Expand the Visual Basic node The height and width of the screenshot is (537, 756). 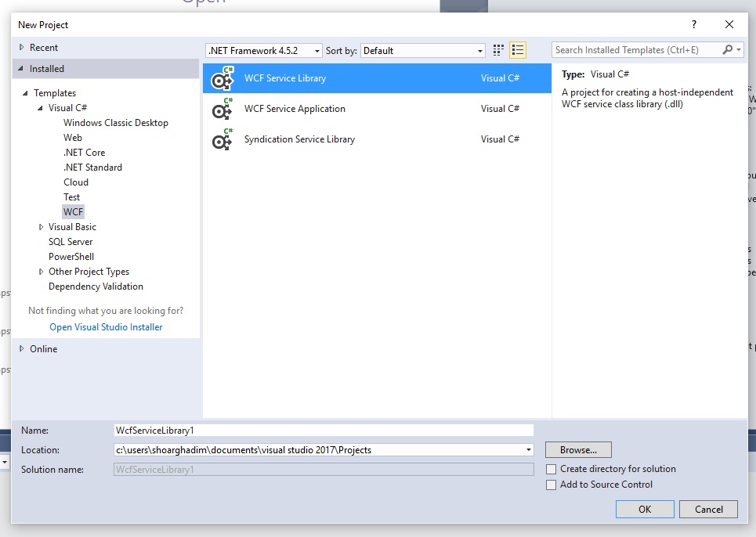tap(41, 227)
